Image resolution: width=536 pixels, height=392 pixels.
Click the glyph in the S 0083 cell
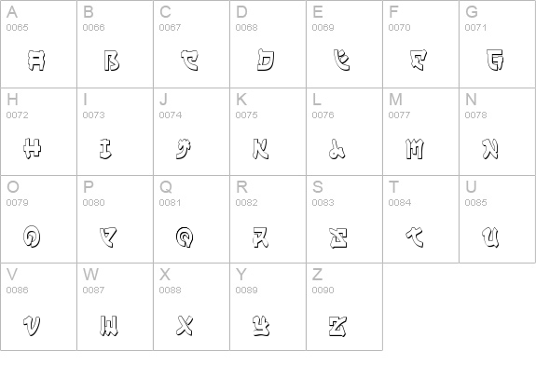(338, 237)
